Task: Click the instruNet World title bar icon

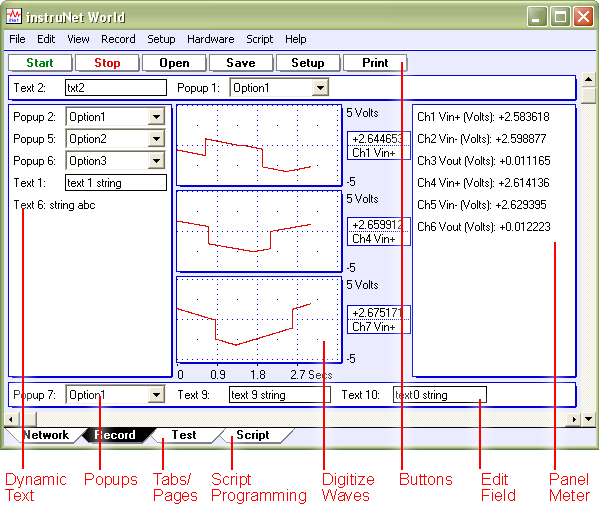Action: point(14,16)
